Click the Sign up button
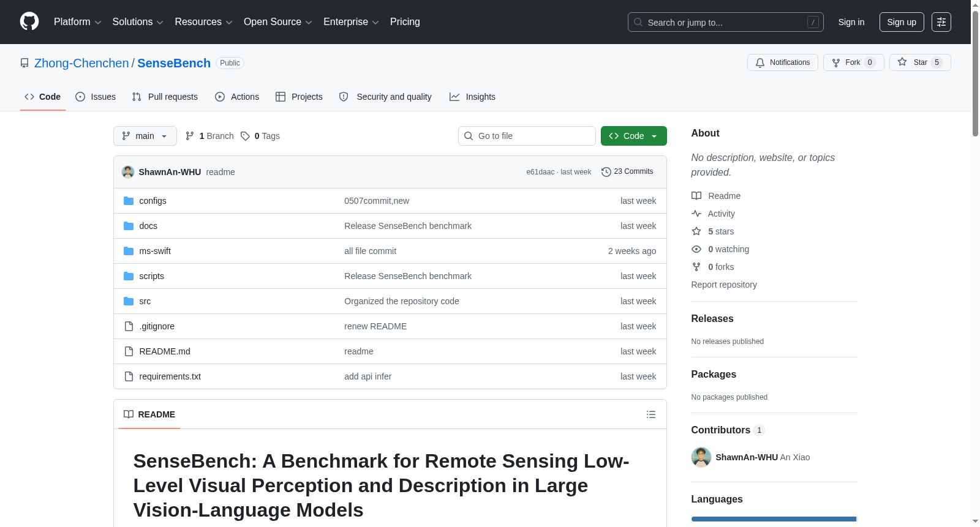 (x=902, y=22)
